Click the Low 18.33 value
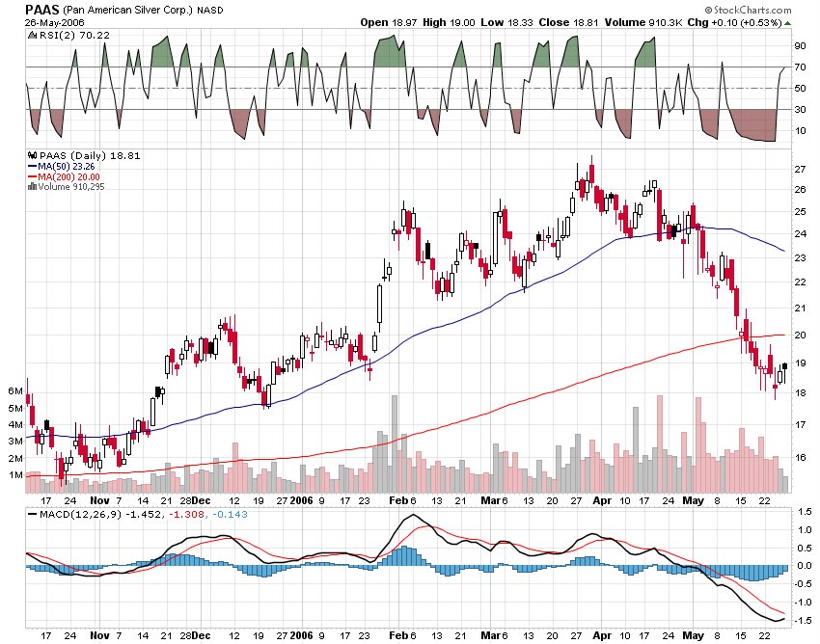Screen dimensions: 820x644 (507, 22)
